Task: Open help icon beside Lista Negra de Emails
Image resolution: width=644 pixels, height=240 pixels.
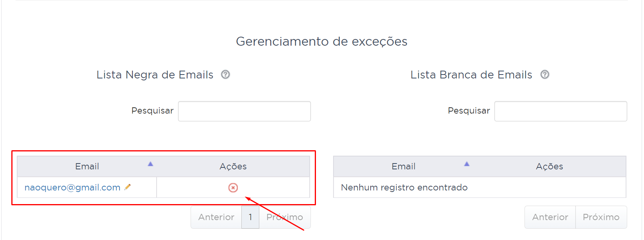Action: click(225, 75)
